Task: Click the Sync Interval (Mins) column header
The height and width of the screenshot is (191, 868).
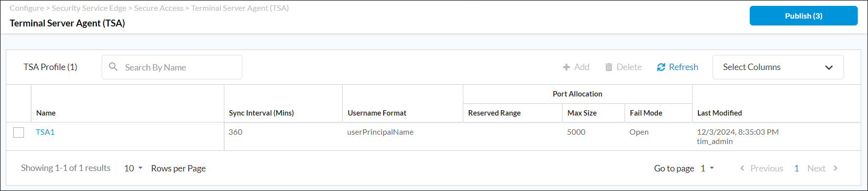Action: pyautogui.click(x=261, y=113)
